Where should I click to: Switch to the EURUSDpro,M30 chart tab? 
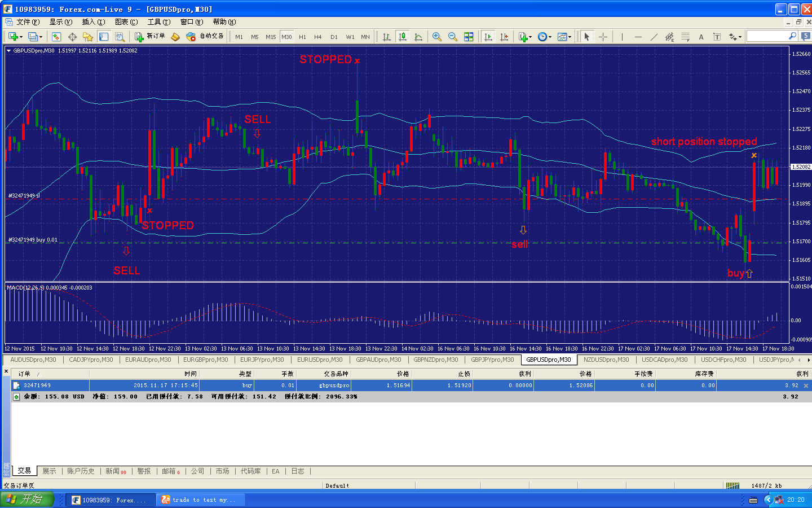[x=320, y=360]
